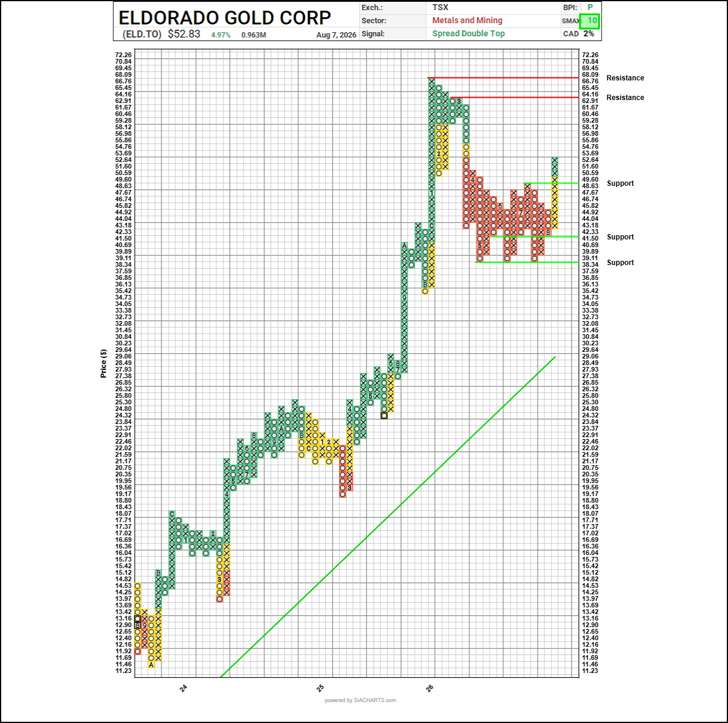This screenshot has height=723, width=728.
Task: Click the Aug 7, 2026 date
Action: click(x=336, y=35)
